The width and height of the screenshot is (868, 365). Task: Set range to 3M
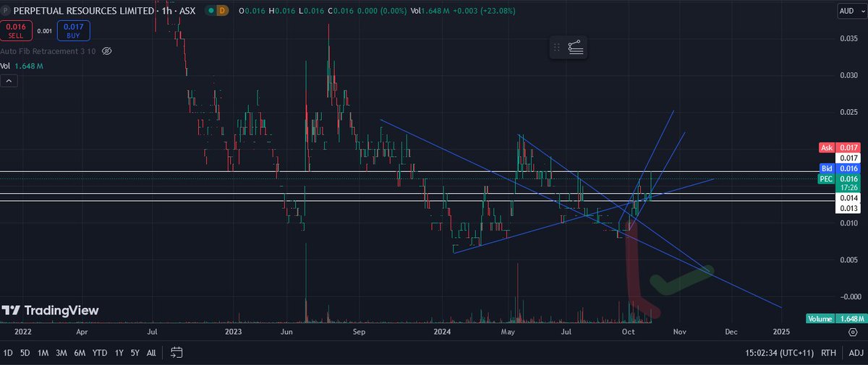[61, 353]
